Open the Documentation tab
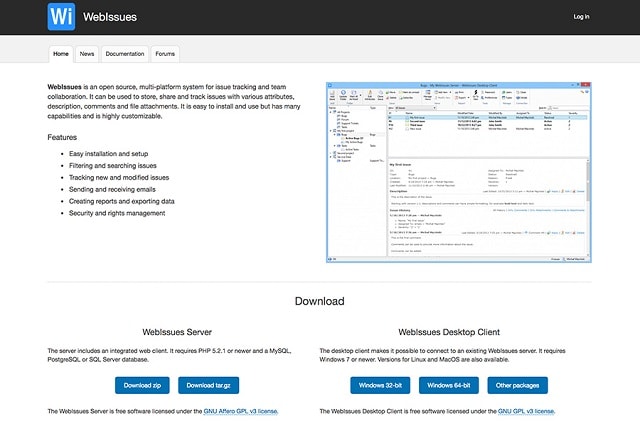The image size is (640, 426). pos(125,54)
